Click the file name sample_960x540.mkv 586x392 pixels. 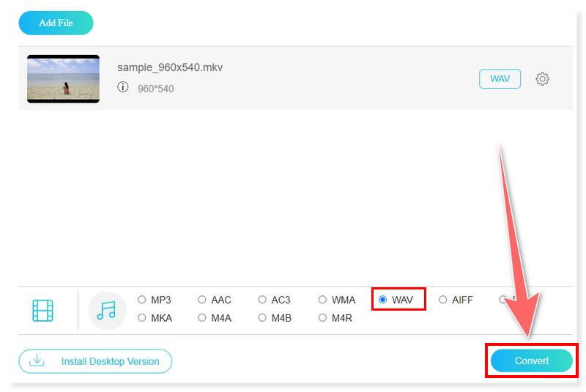[170, 67]
